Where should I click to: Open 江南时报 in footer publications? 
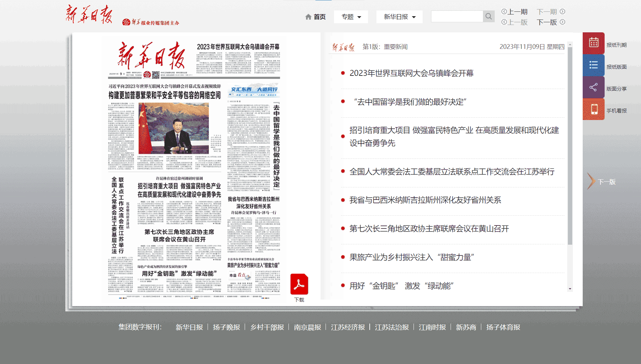click(x=432, y=327)
